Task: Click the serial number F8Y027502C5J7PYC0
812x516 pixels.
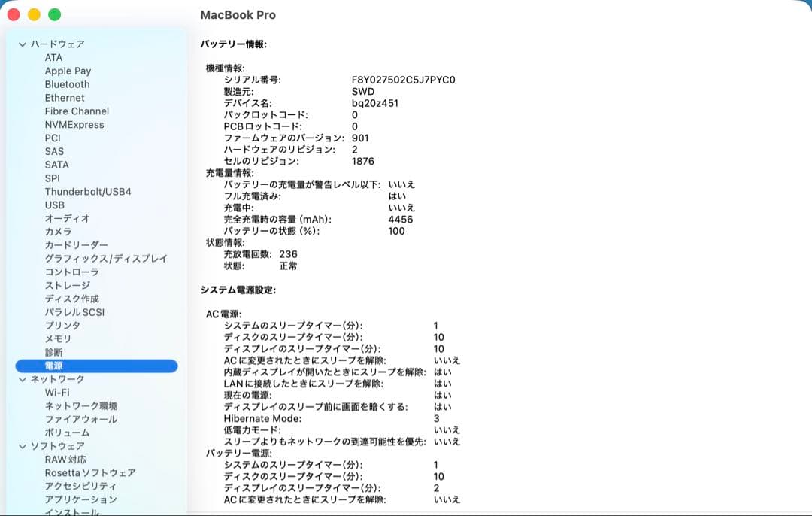Action: (x=404, y=80)
